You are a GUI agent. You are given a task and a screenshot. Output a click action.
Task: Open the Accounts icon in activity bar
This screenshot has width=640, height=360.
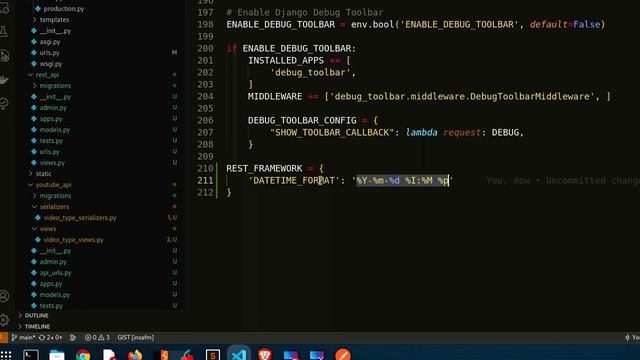point(4,296)
